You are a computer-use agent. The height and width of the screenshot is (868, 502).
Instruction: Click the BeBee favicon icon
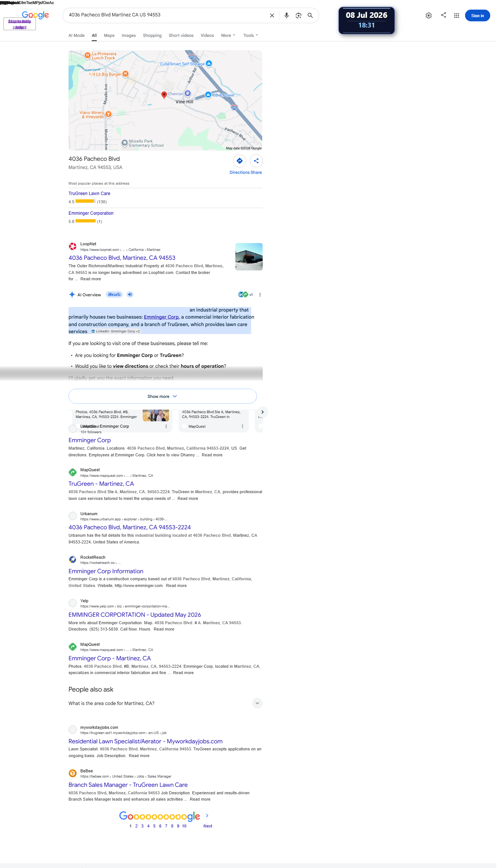[x=73, y=773]
